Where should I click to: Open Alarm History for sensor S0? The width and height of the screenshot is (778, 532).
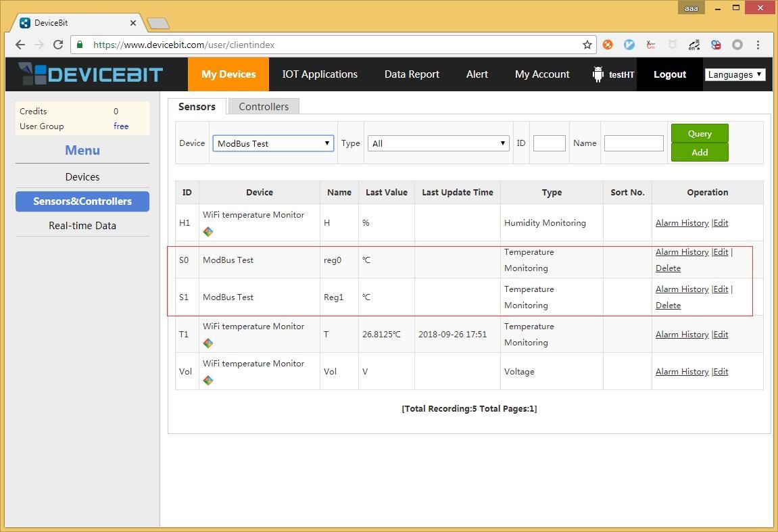pyautogui.click(x=682, y=251)
